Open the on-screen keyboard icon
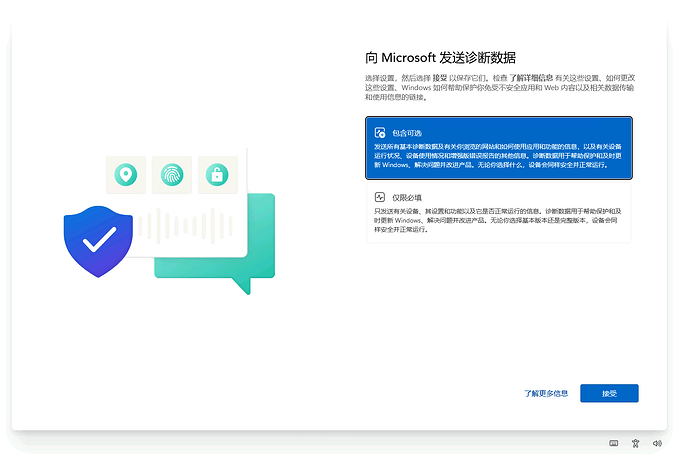Image resolution: width=690 pixels, height=462 pixels. point(613,443)
